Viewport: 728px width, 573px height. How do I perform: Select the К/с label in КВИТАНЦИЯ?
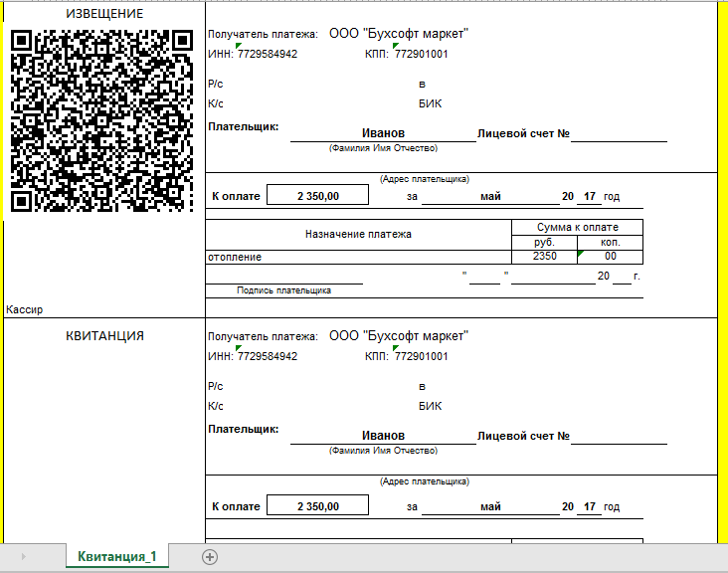click(216, 406)
